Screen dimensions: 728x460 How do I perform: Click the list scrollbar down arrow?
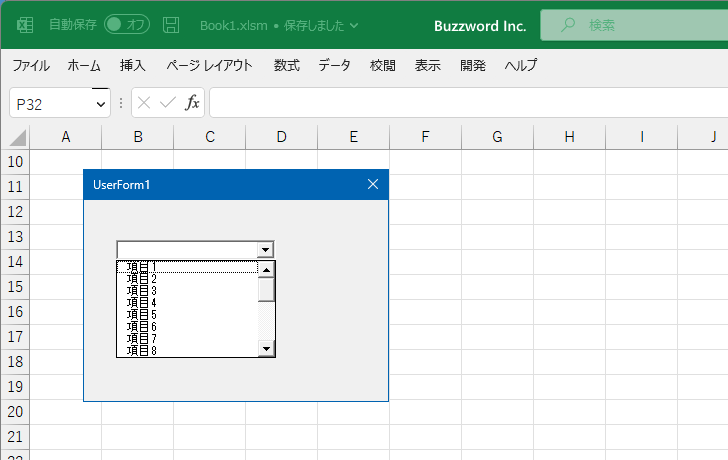pyautogui.click(x=266, y=349)
